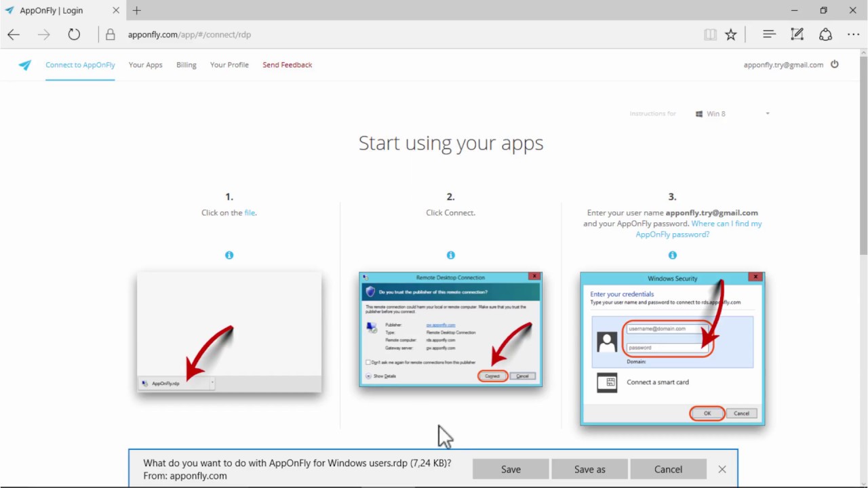Click the browser Back arrow
Screen dimensions: 868x488
tap(14, 35)
